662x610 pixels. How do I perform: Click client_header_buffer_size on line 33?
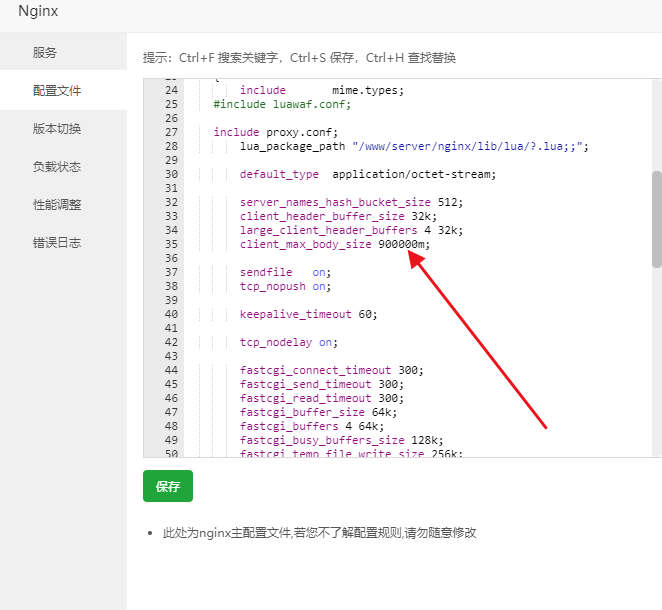coord(322,216)
